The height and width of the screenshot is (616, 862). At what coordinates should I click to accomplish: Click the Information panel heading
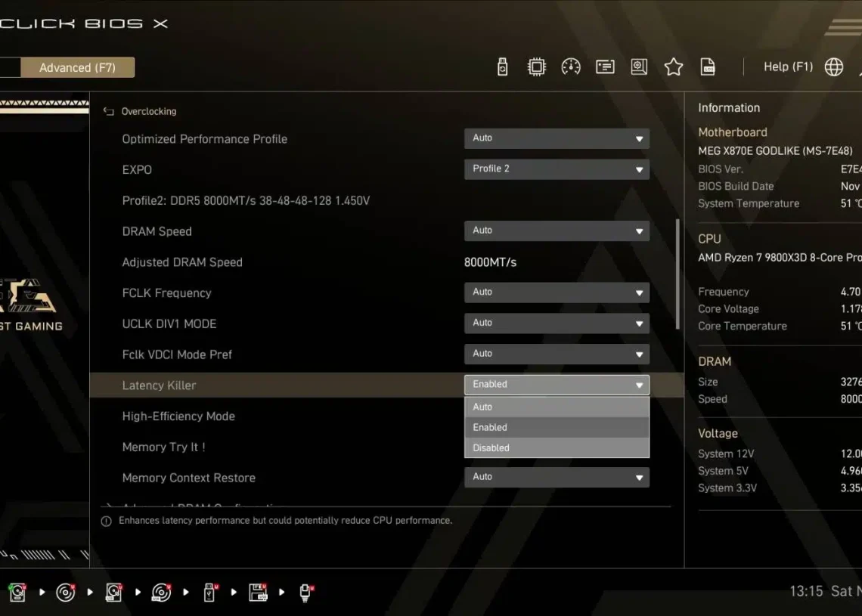click(x=728, y=107)
